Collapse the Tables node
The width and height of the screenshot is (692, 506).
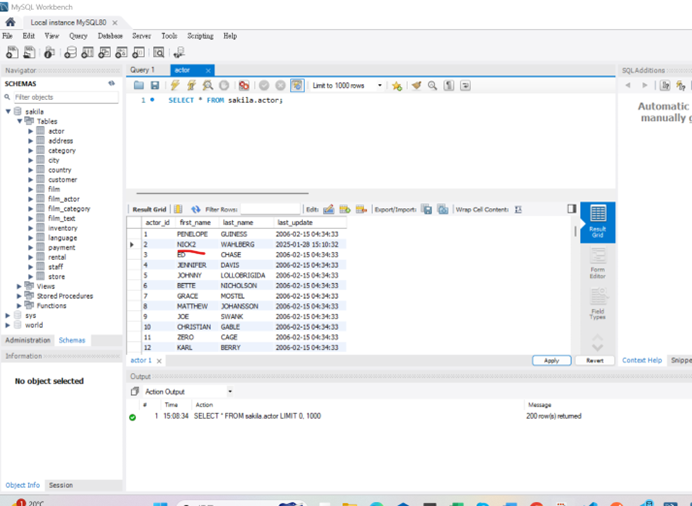(19, 121)
